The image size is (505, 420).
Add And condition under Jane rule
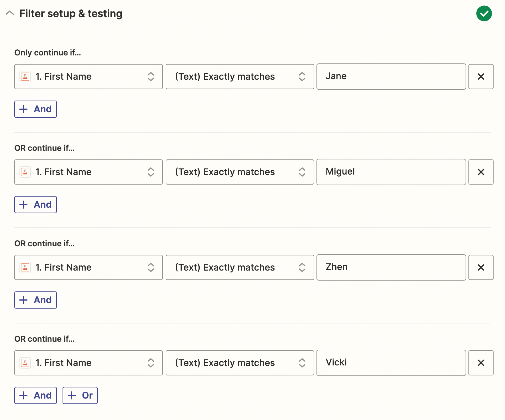click(36, 109)
